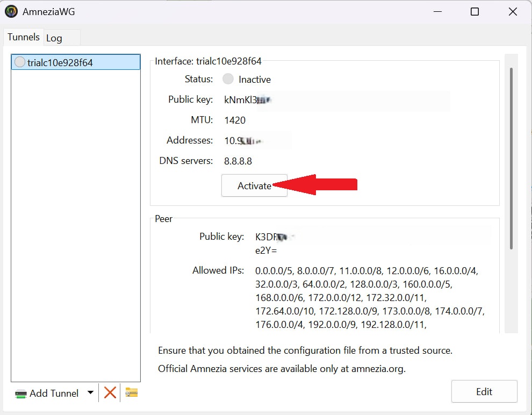
Task: Click the amnezia.org official services notice
Action: click(x=282, y=369)
